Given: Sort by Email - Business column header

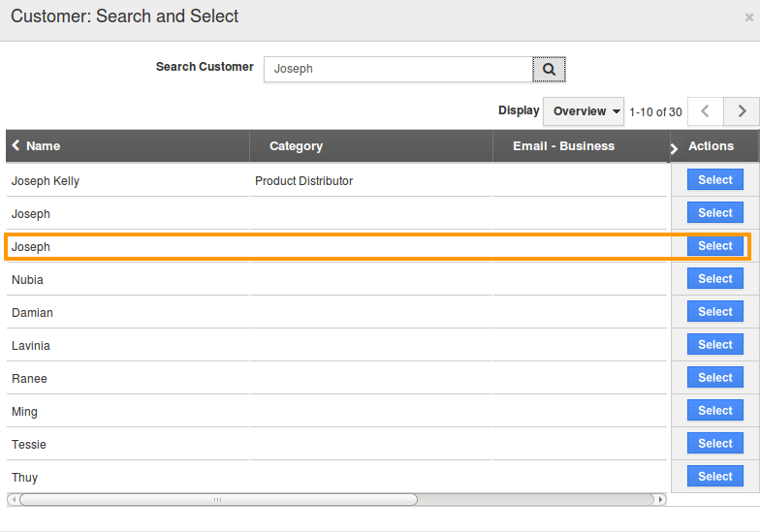Looking at the screenshot, I should coord(563,145).
